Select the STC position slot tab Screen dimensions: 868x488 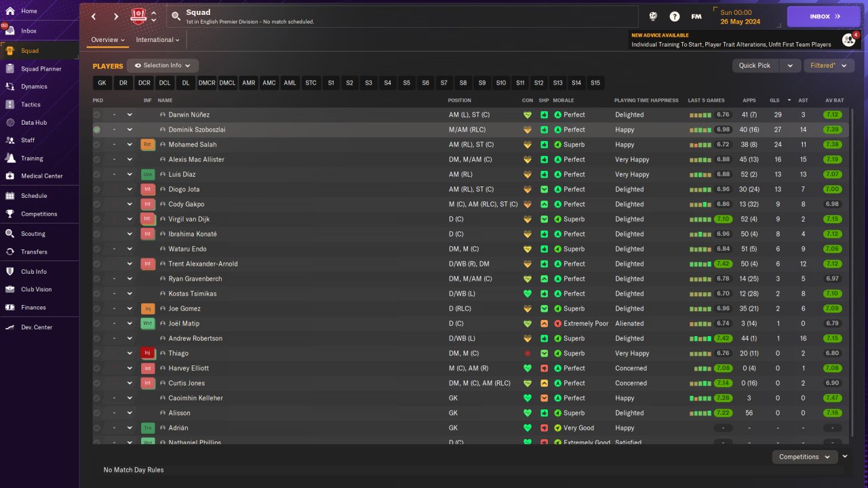(311, 83)
